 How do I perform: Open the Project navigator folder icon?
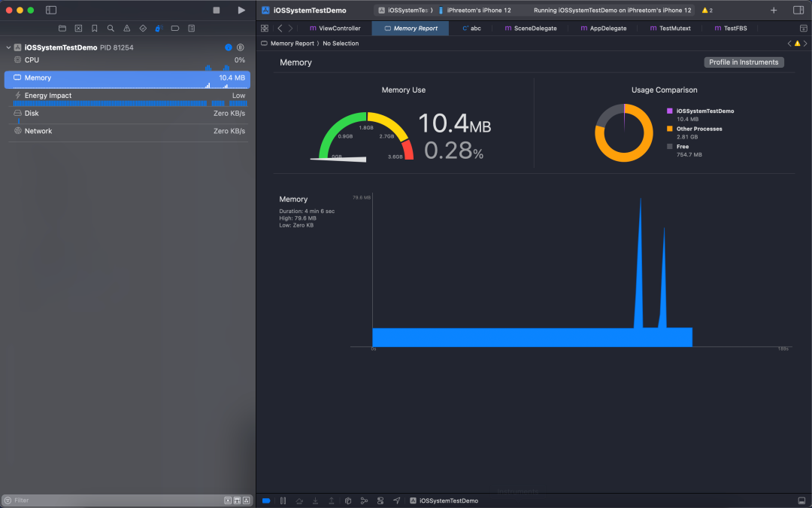(62, 29)
